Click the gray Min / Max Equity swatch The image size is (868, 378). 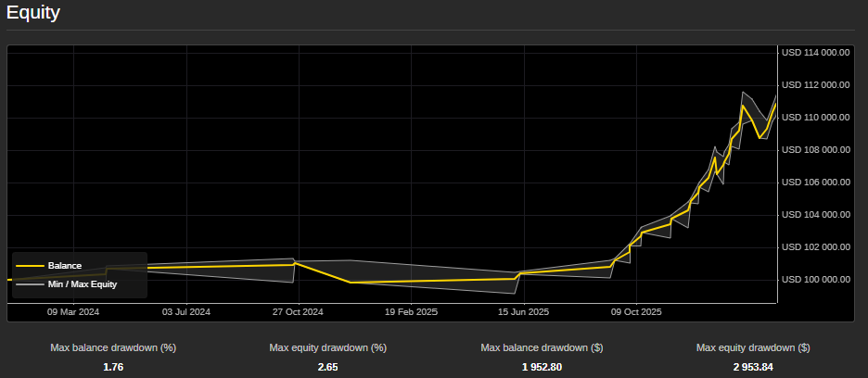point(30,284)
